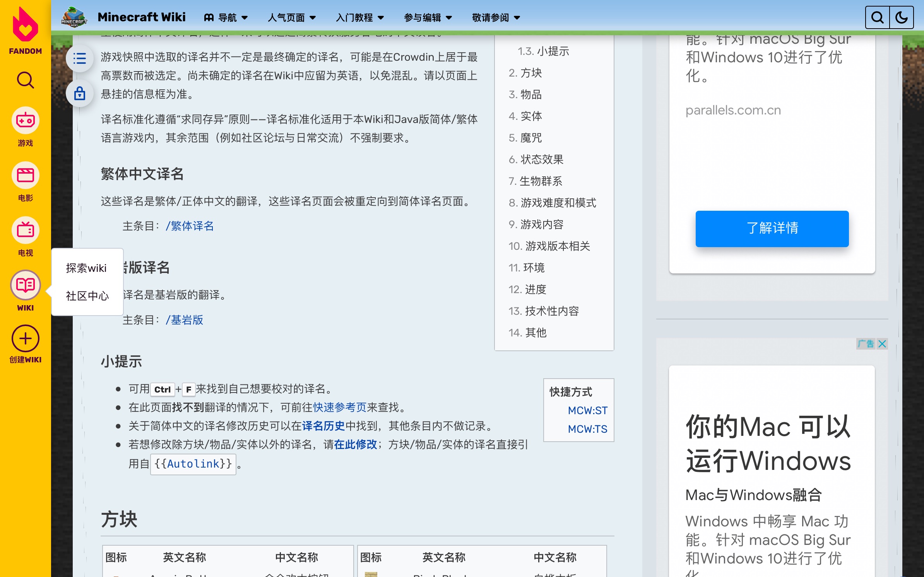Select 社区中心 from the popup menu
Viewport: 924px width, 577px height.
tap(87, 296)
